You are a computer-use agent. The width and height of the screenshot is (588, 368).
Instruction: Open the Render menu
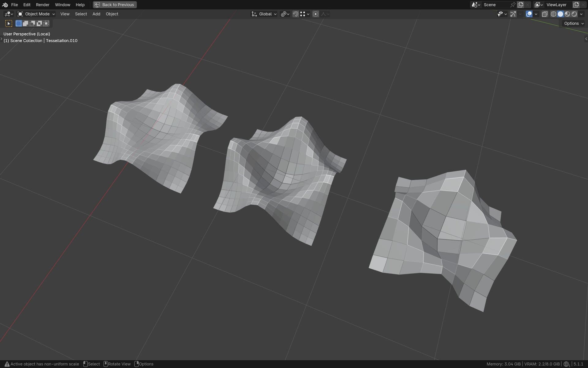[x=43, y=5]
